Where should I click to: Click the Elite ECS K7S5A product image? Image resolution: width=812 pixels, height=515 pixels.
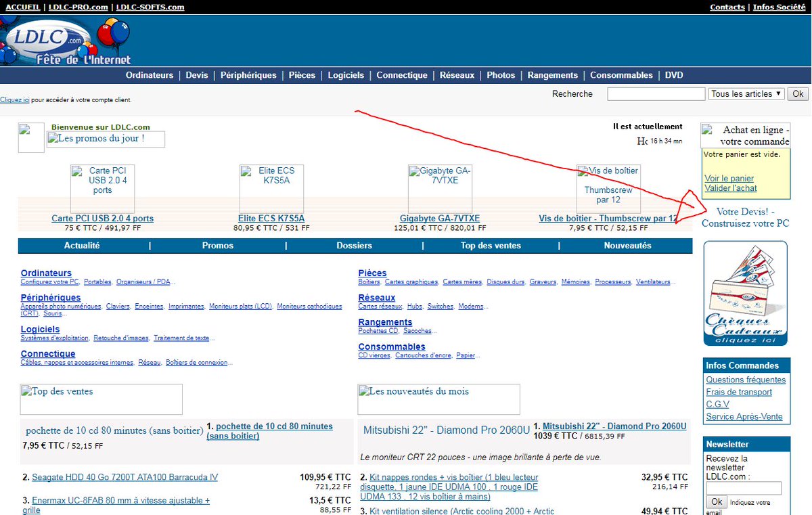tap(271, 189)
